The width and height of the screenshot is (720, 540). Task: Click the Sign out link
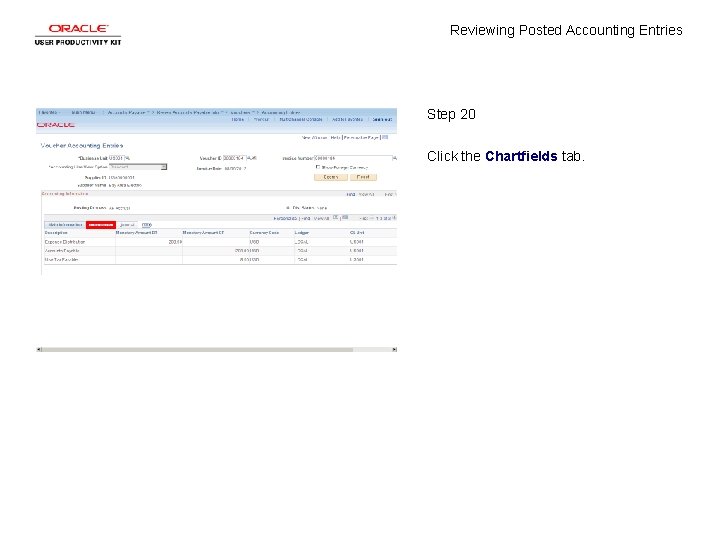click(x=382, y=119)
